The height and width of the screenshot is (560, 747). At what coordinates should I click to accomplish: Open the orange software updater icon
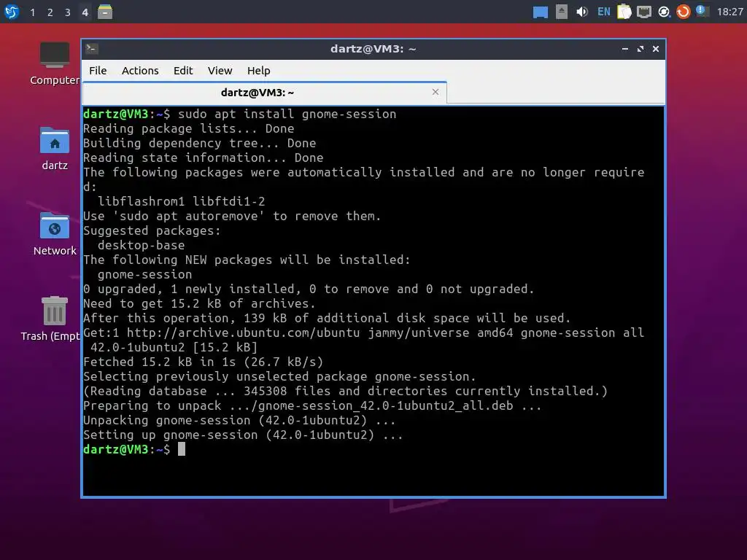tap(683, 12)
